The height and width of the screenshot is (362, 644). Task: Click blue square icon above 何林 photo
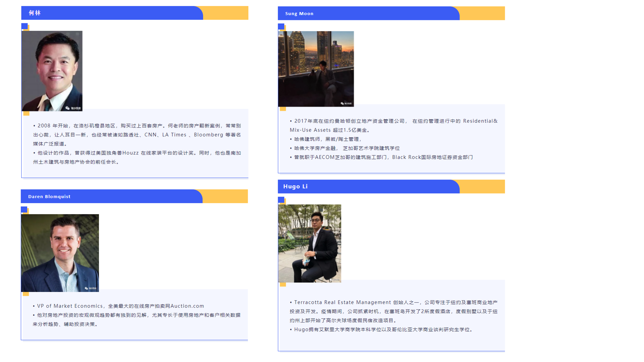coord(24,26)
